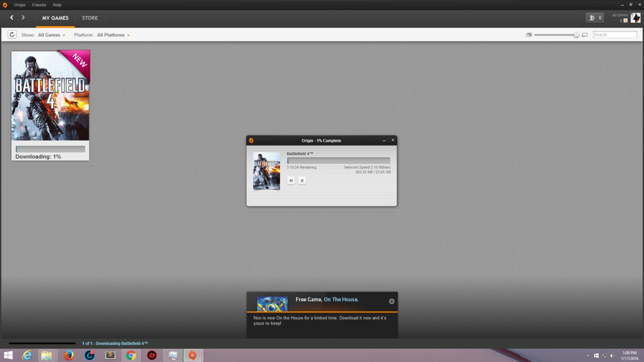Expand the All Platforms dropdown
The image size is (644, 362).
coord(113,35)
